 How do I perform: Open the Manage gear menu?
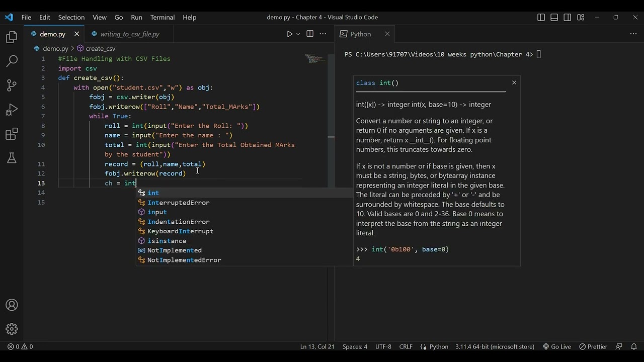point(12,329)
